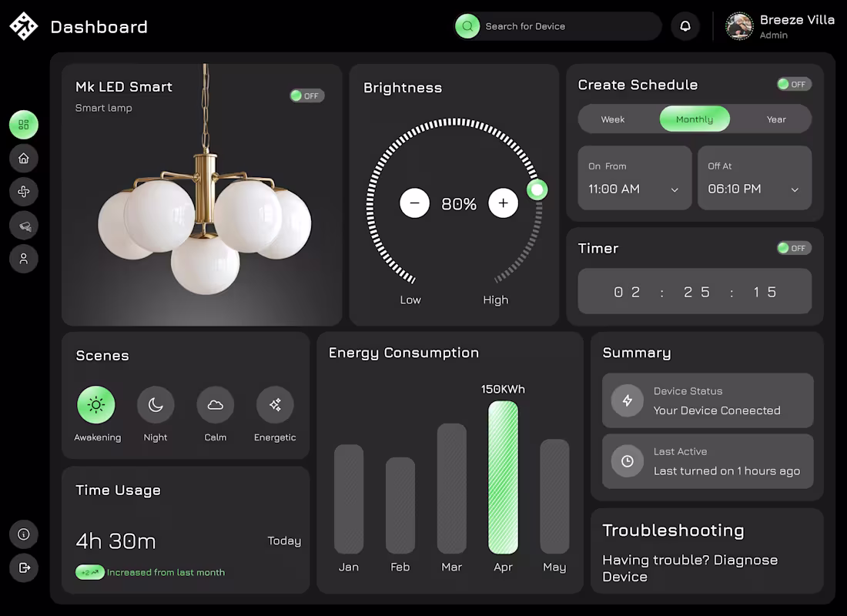Open the user profile sidebar icon
The height and width of the screenshot is (616, 847).
24,259
